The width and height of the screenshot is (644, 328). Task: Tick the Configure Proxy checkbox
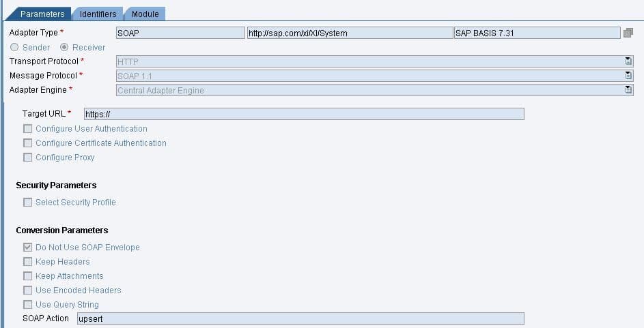tap(28, 158)
